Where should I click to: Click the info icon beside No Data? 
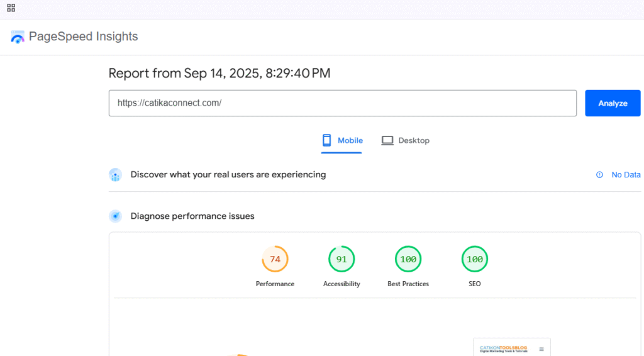pos(599,175)
